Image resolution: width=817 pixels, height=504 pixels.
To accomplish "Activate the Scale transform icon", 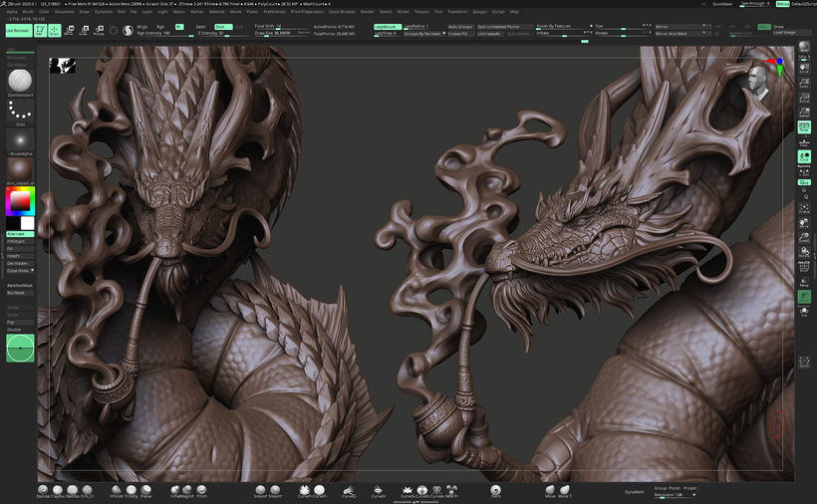I will (84, 31).
